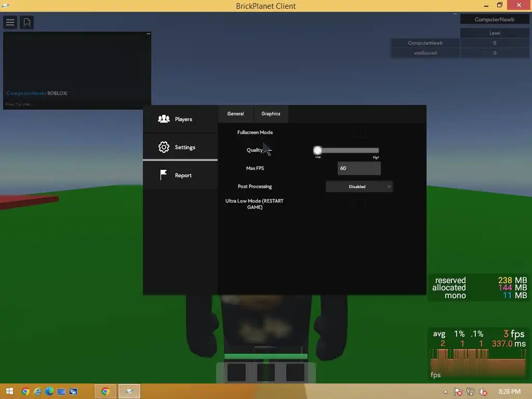532x399 pixels.
Task: Launch pinned Chrome from the taskbar
Action: coord(25,392)
